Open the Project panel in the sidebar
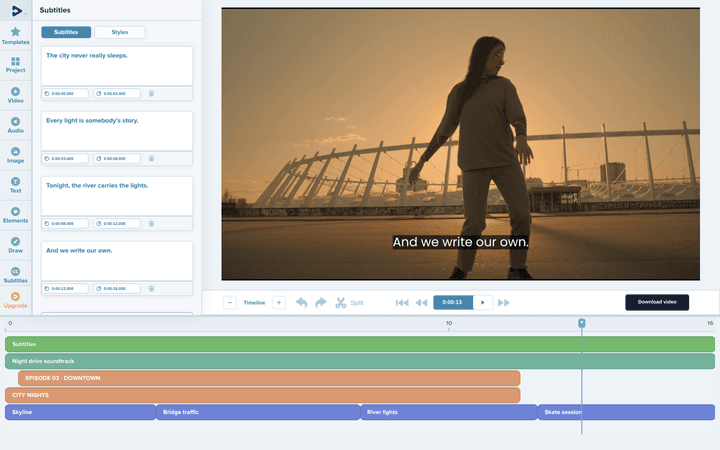This screenshot has height=450, width=720. pyautogui.click(x=16, y=65)
